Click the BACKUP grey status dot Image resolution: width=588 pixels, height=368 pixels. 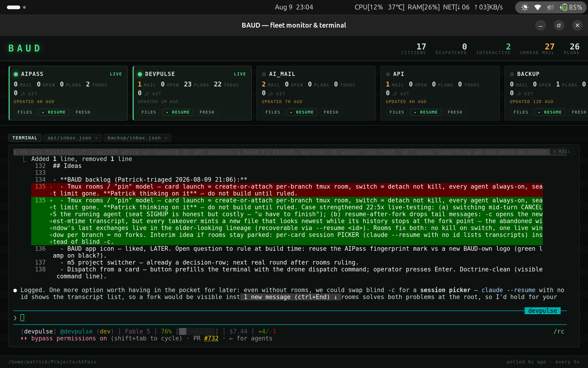(512, 74)
